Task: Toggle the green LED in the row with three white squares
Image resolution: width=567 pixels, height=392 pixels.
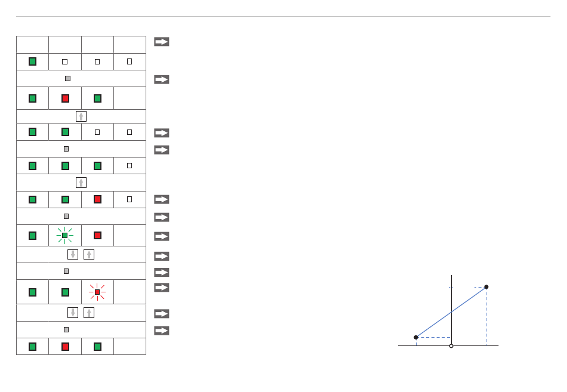Action: [33, 61]
